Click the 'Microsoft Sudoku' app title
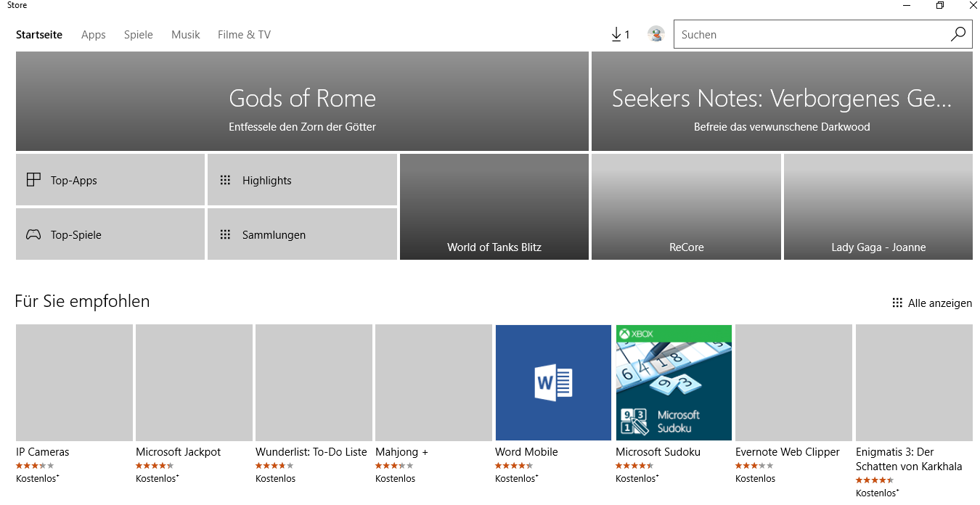 (x=658, y=452)
